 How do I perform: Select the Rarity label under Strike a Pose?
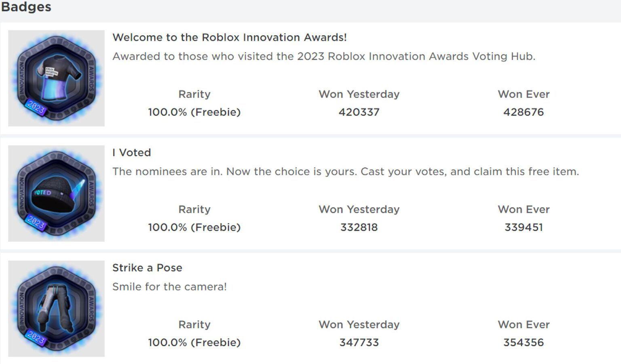pos(194,324)
